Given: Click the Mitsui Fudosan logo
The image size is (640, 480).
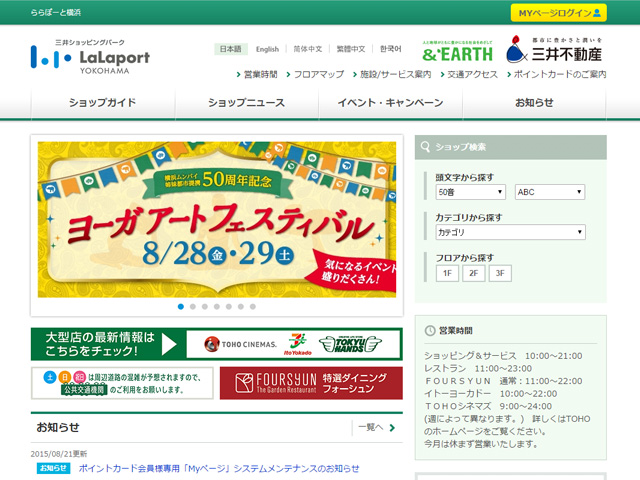Looking at the screenshot, I should click(555, 50).
